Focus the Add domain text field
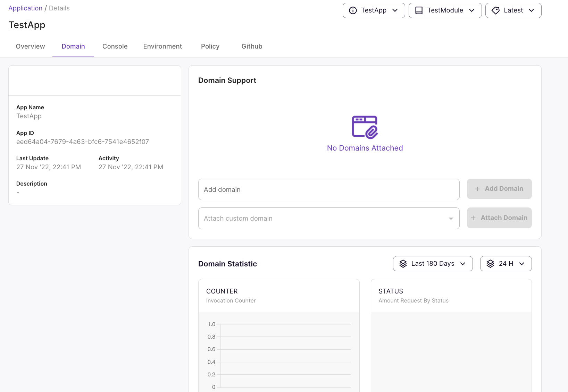Viewport: 568px width, 392px height. point(328,189)
